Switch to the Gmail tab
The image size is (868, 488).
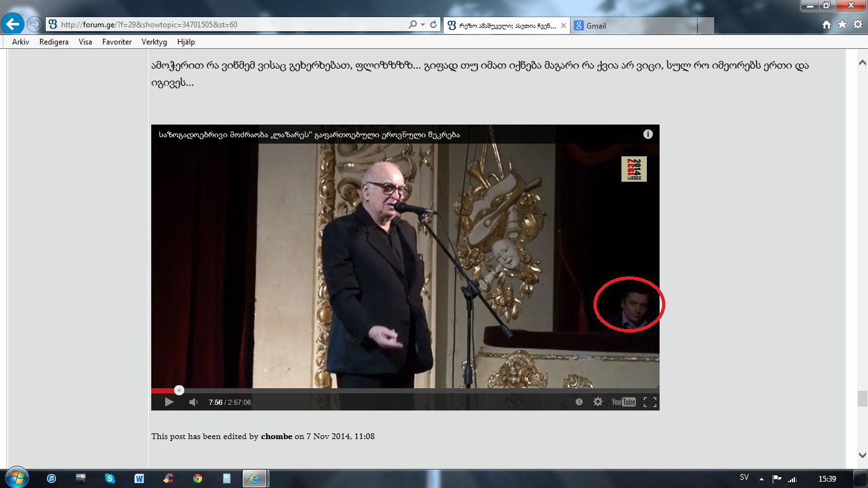pyautogui.click(x=634, y=25)
